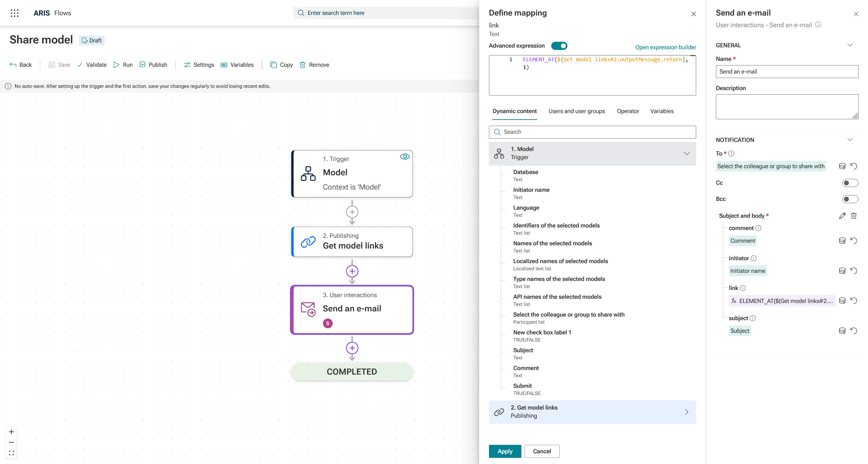Delete Subject and body via trash icon

(853, 216)
